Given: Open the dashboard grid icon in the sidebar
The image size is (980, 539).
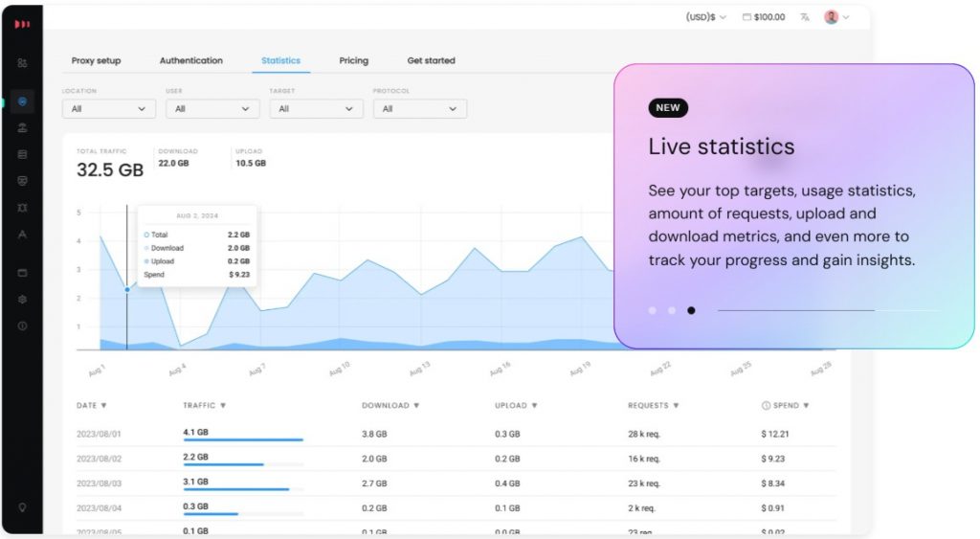Looking at the screenshot, I should pyautogui.click(x=23, y=62).
